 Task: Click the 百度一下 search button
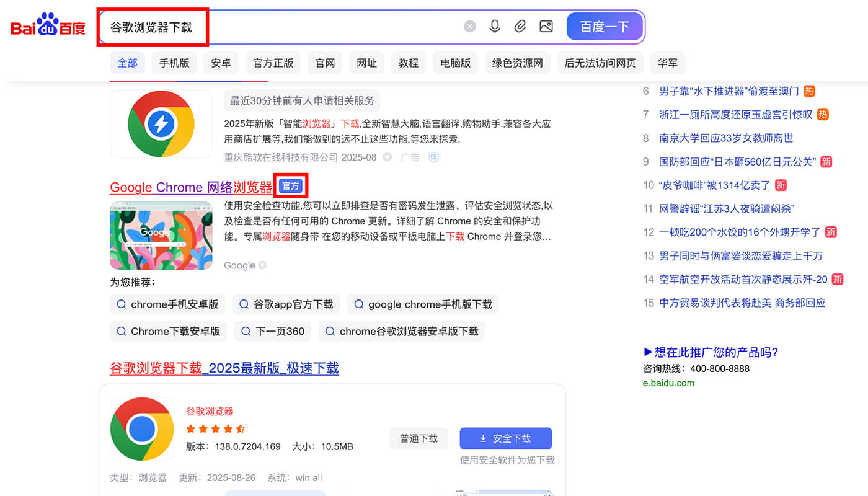click(605, 27)
